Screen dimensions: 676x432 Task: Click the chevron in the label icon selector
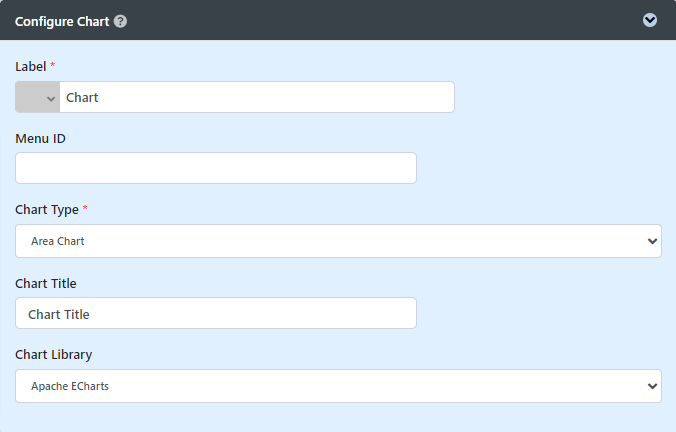pyautogui.click(x=51, y=98)
